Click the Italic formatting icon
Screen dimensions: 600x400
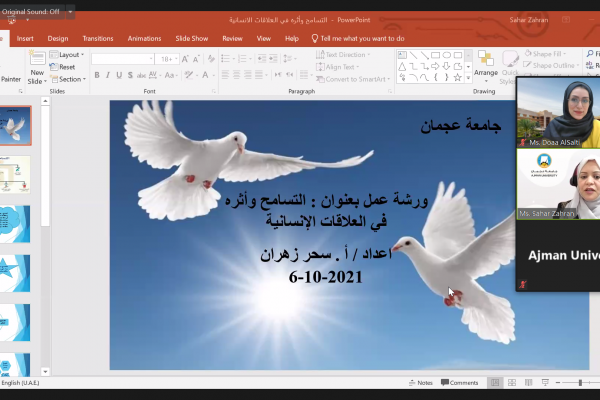(x=107, y=77)
